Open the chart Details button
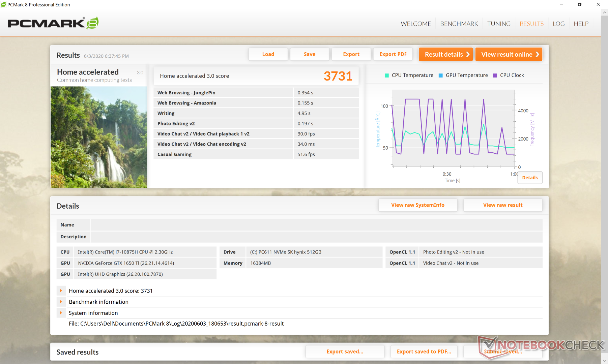 [x=530, y=178]
